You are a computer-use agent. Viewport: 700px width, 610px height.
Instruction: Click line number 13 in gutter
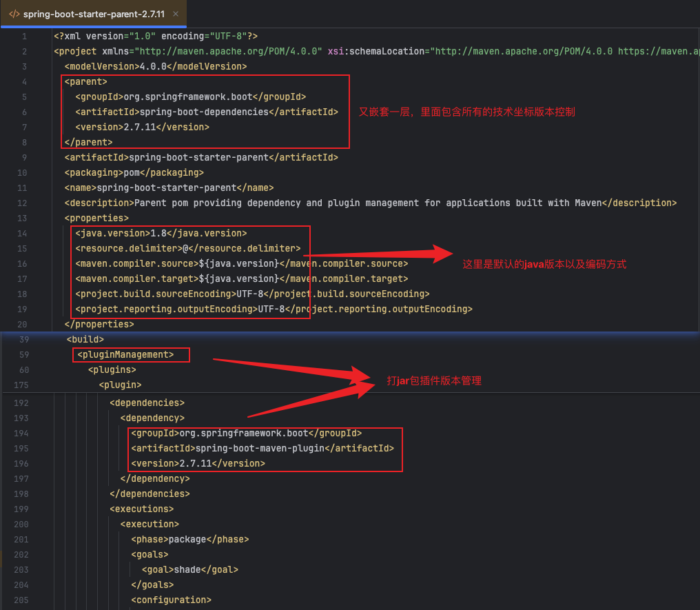[x=22, y=218]
